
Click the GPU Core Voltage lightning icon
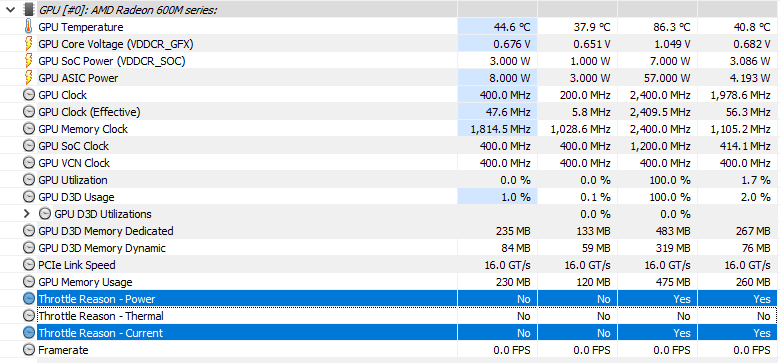pos(29,44)
